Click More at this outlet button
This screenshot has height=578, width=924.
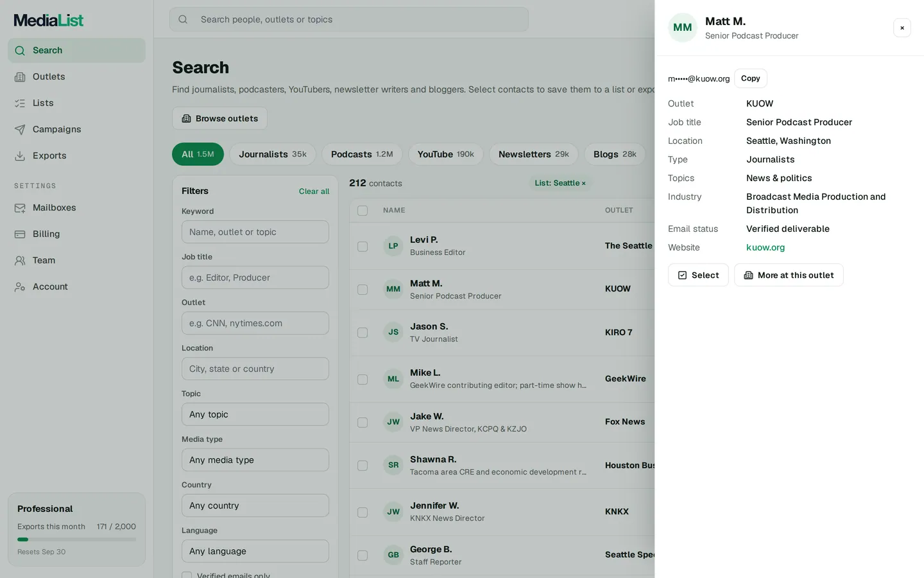click(x=789, y=275)
